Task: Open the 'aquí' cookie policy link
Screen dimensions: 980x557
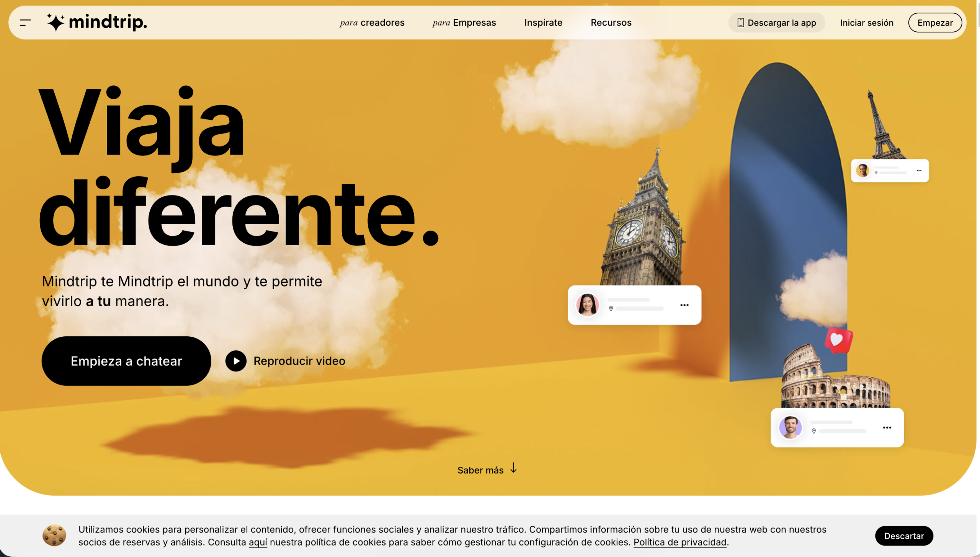Action: [x=258, y=542]
